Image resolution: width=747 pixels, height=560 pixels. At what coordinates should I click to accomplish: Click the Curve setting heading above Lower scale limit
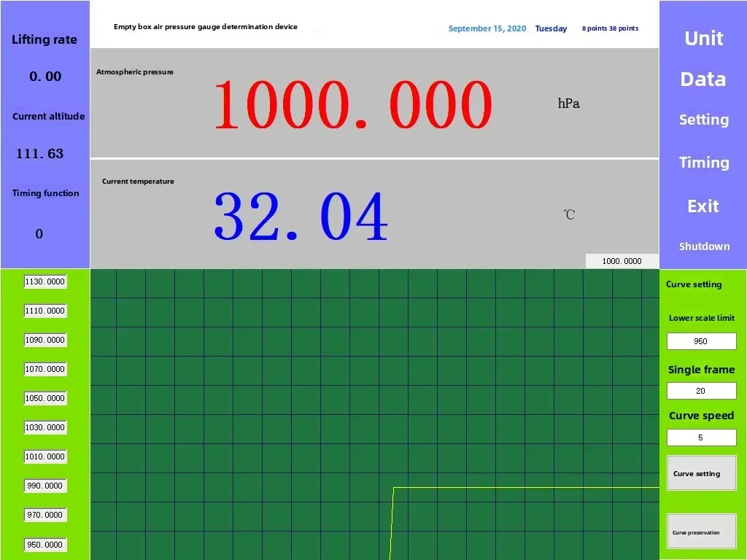click(x=694, y=284)
